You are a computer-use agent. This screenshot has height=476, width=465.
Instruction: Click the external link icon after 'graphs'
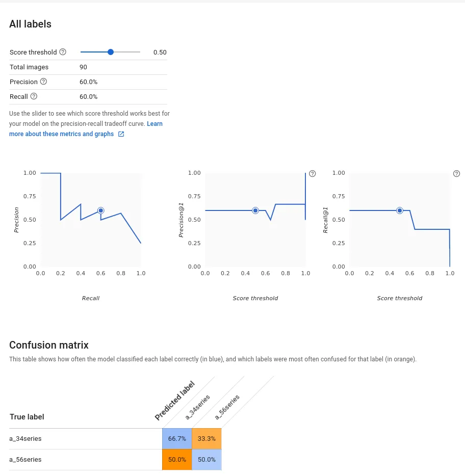tap(121, 134)
